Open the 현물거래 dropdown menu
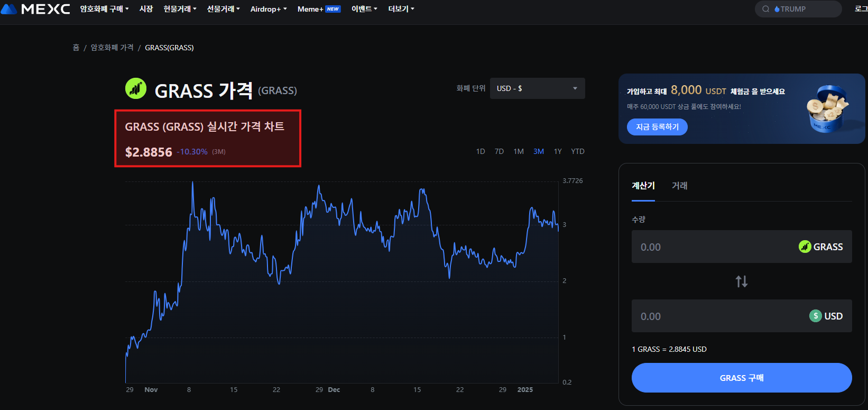The height and width of the screenshot is (410, 868). pos(180,9)
